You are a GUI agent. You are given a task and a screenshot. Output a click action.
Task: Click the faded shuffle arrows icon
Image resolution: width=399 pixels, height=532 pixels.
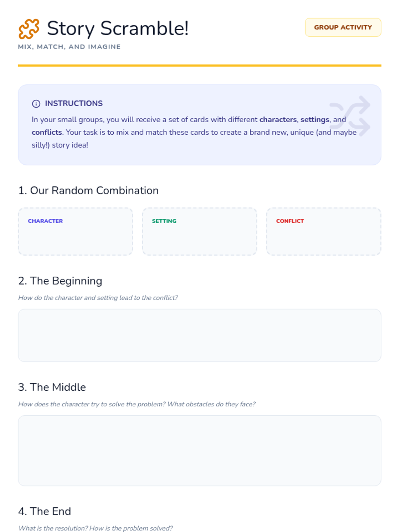[350, 116]
